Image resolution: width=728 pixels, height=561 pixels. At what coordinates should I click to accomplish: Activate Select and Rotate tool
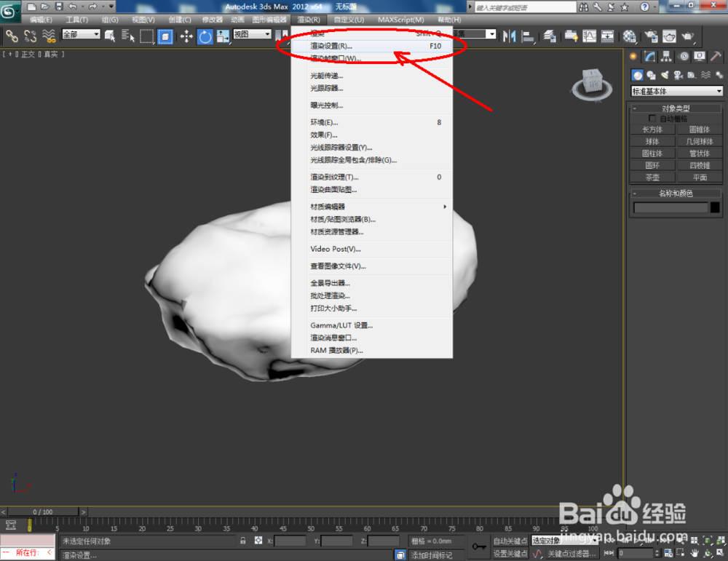205,36
